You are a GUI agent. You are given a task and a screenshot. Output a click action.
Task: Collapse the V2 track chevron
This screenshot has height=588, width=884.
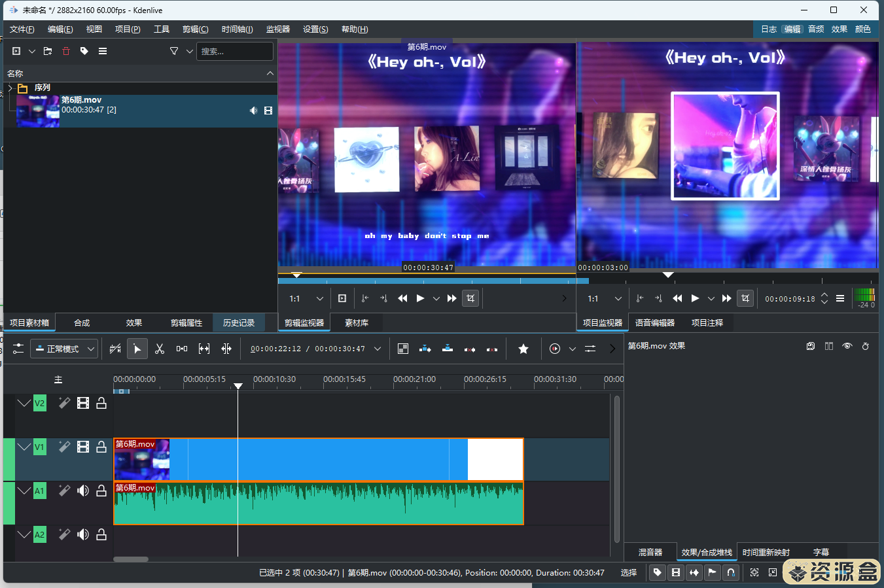(x=24, y=403)
